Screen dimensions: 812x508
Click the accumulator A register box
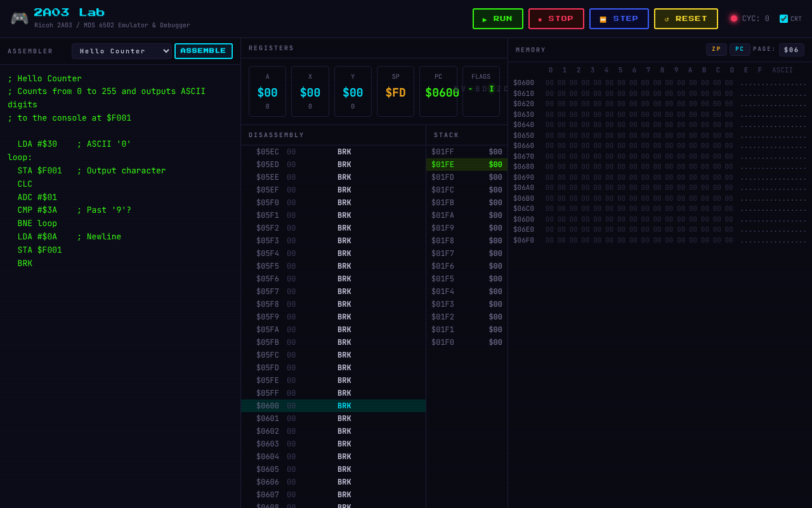pos(267,91)
